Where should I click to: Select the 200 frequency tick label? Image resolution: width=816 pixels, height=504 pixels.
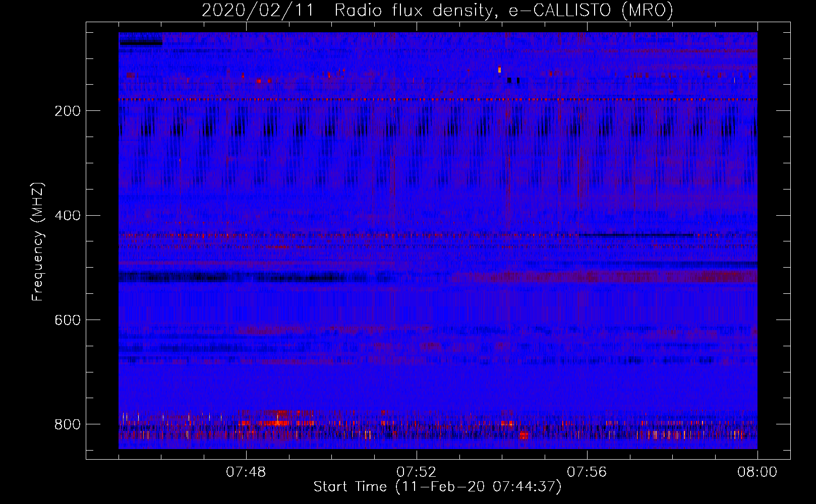(67, 111)
